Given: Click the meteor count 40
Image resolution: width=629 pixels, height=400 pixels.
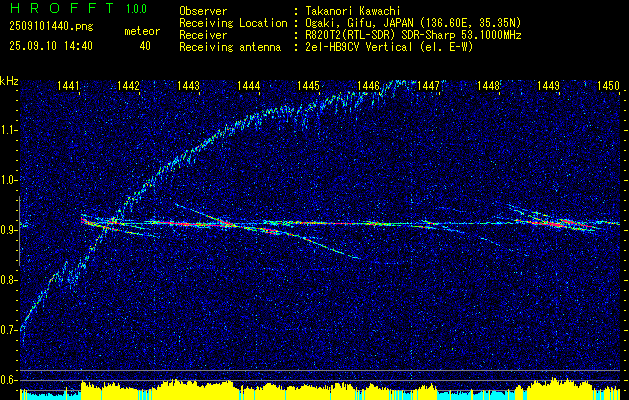Looking at the screenshot, I should 145,46.
